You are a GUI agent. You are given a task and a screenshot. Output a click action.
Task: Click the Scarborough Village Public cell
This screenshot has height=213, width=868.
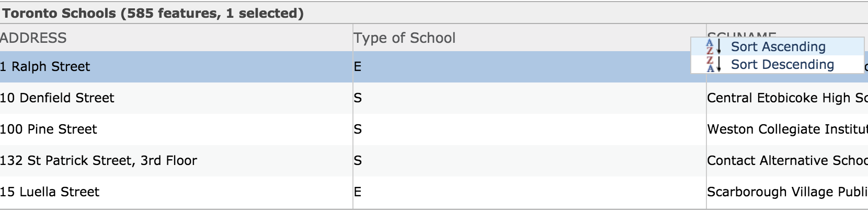pyautogui.click(x=787, y=192)
